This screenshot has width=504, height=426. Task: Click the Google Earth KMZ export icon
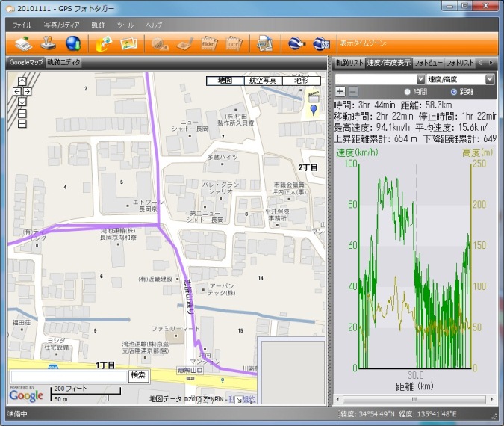coord(321,44)
